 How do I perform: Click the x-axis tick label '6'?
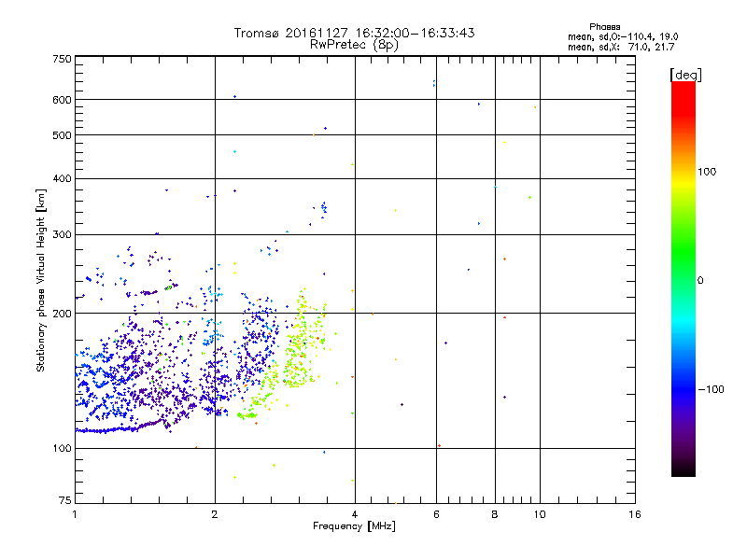pos(436,514)
